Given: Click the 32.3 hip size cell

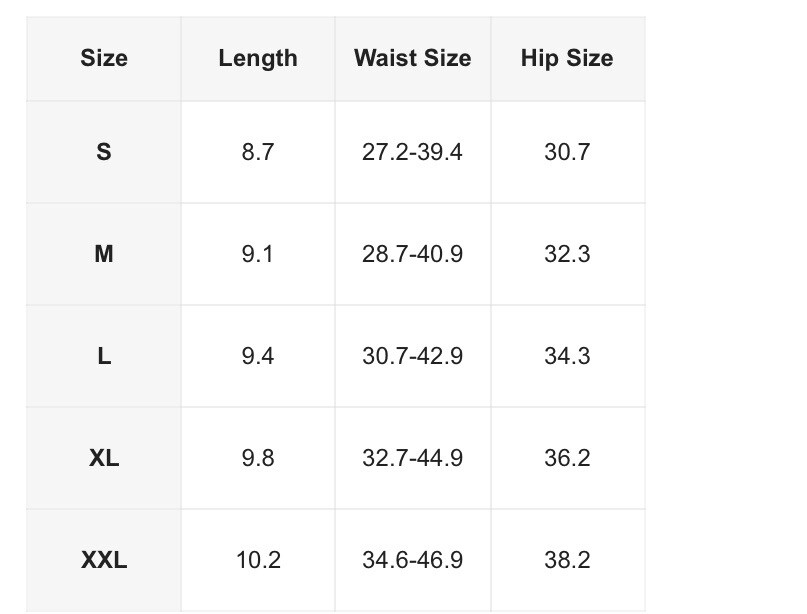Looking at the screenshot, I should [x=567, y=254].
